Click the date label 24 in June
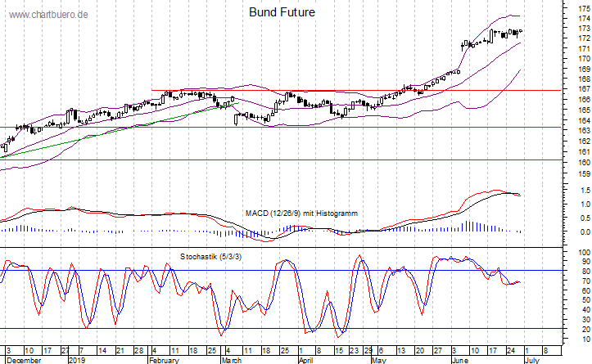The height and width of the screenshot is (364, 592). [510, 351]
